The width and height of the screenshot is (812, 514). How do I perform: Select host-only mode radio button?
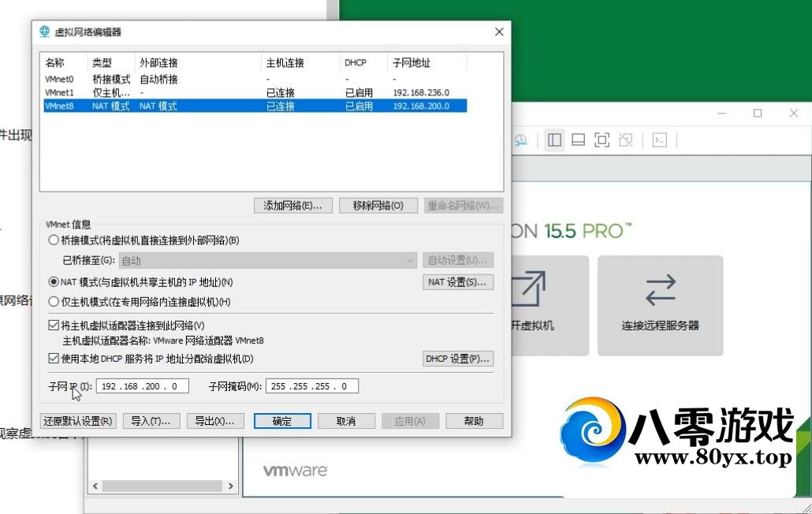pos(54,302)
